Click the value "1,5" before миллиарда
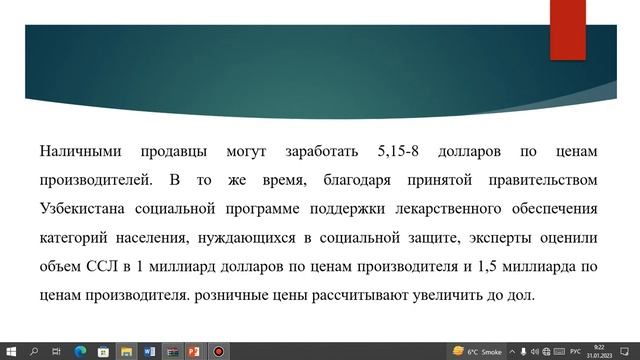The height and width of the screenshot is (360, 640). 487,267
